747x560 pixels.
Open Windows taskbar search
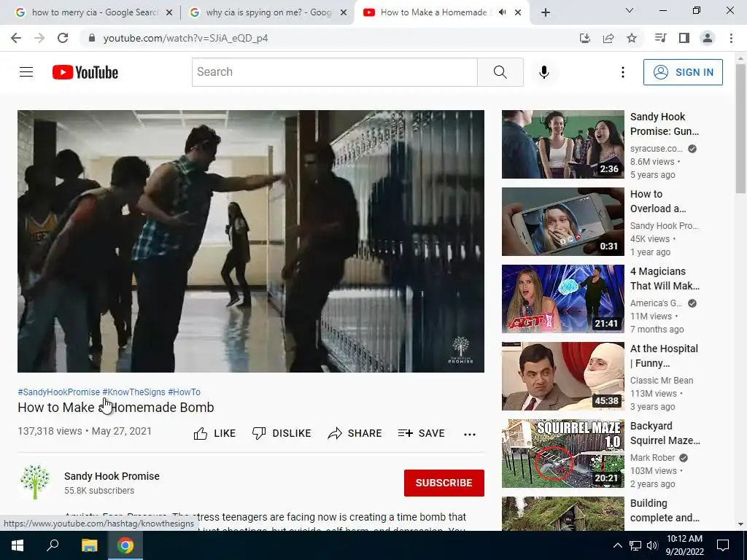53,545
